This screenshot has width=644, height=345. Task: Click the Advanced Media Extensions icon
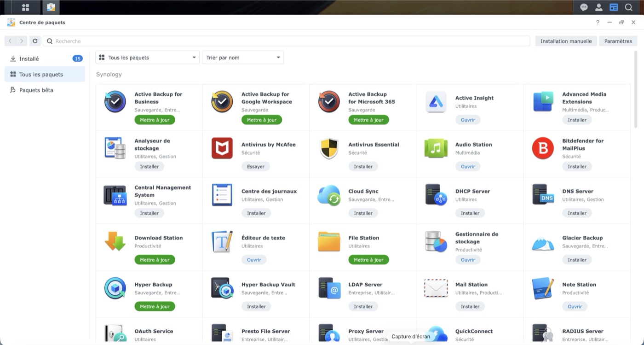click(543, 102)
